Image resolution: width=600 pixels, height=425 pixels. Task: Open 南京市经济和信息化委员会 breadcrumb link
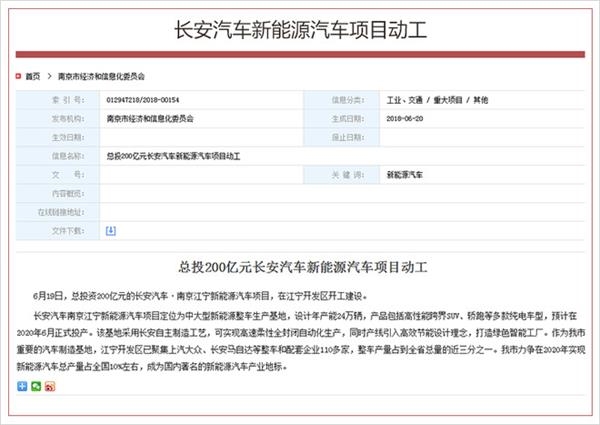click(x=101, y=77)
